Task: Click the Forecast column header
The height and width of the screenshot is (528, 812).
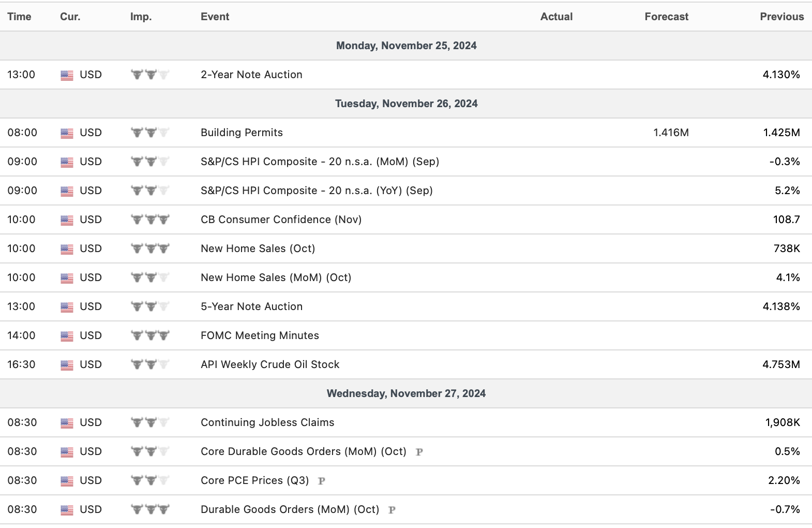Action: click(666, 17)
